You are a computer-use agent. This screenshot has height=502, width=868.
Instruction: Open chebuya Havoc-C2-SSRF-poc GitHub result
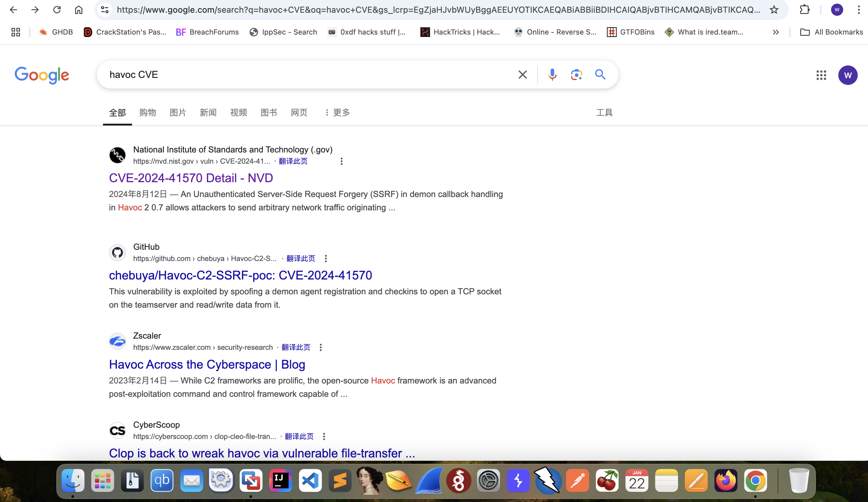coord(240,275)
